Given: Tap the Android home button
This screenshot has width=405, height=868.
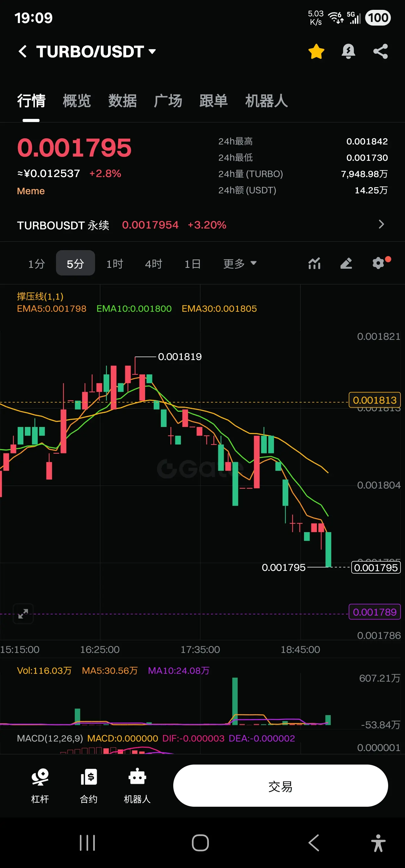Looking at the screenshot, I should (x=200, y=843).
